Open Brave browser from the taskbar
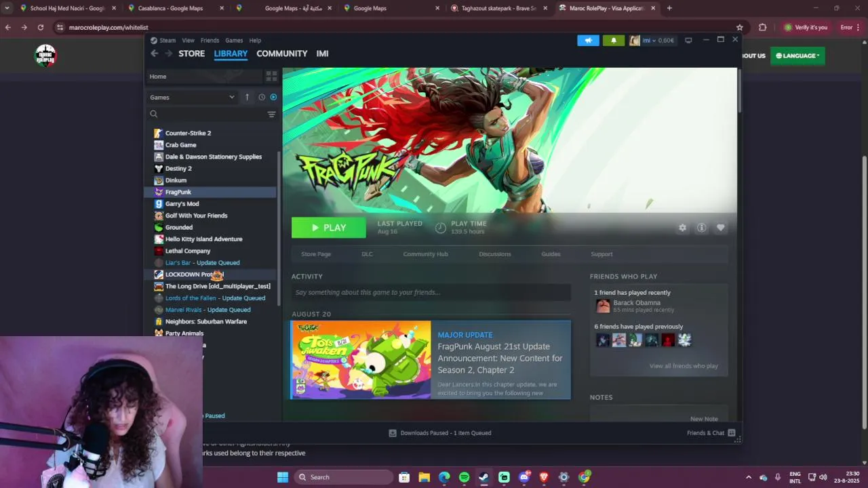This screenshot has height=488, width=868. (x=543, y=477)
